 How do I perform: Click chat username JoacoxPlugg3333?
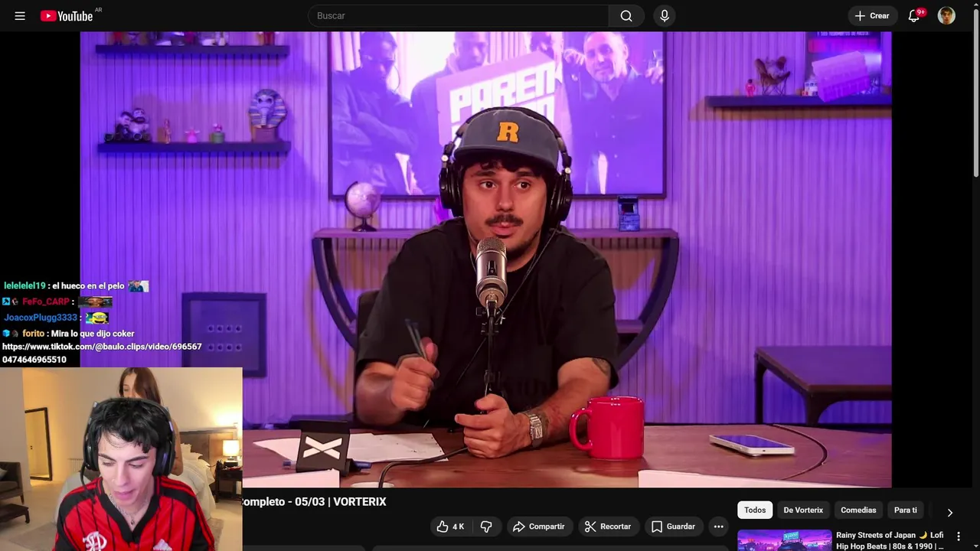click(41, 318)
